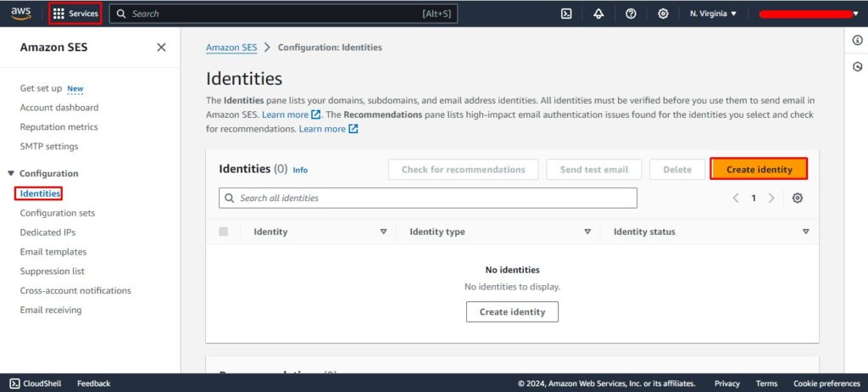Open Dedicated IPs
The image size is (868, 392).
[x=47, y=232]
